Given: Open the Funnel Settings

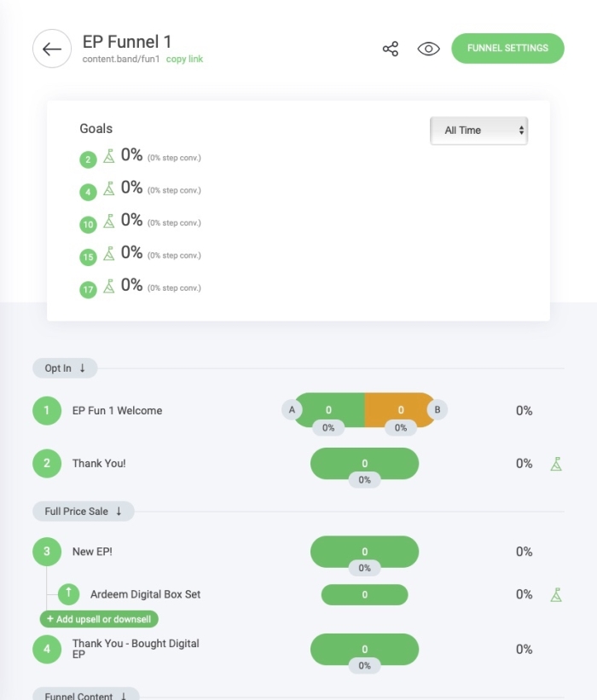Looking at the screenshot, I should [x=507, y=49].
